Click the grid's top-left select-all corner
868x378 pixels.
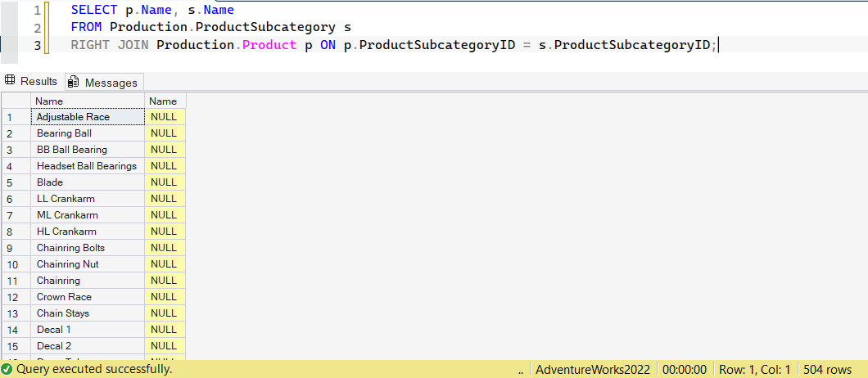coord(16,101)
